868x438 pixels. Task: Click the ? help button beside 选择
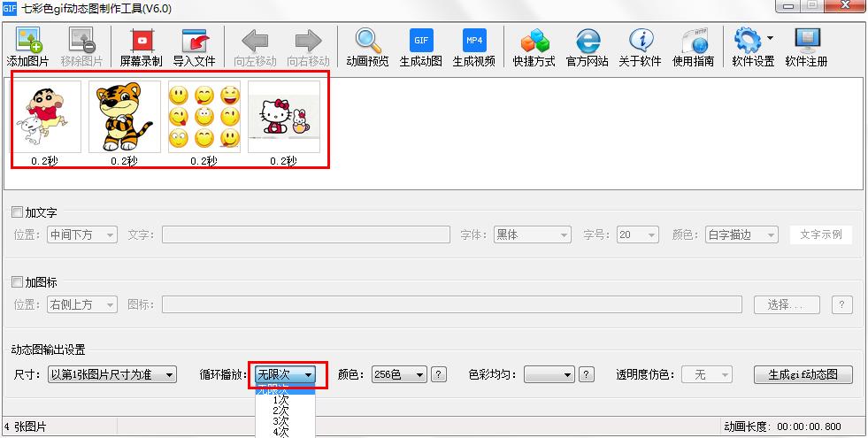[842, 304]
